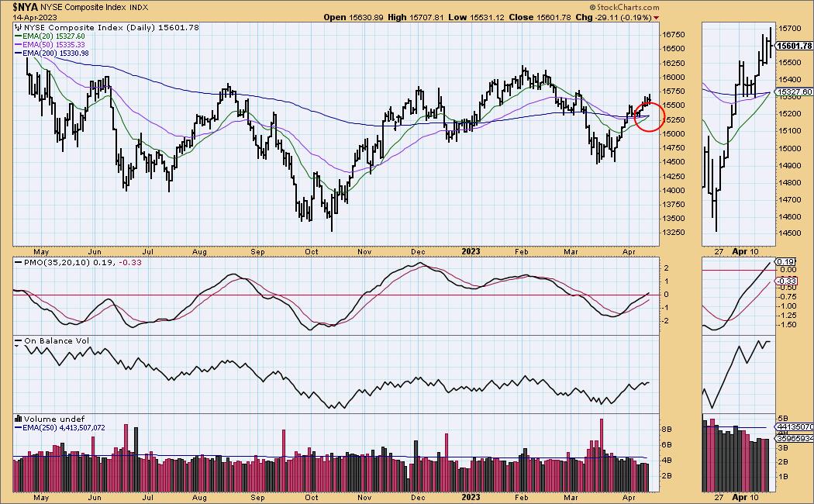Click the 15601.78 price tag on zoomed panel

795,46
